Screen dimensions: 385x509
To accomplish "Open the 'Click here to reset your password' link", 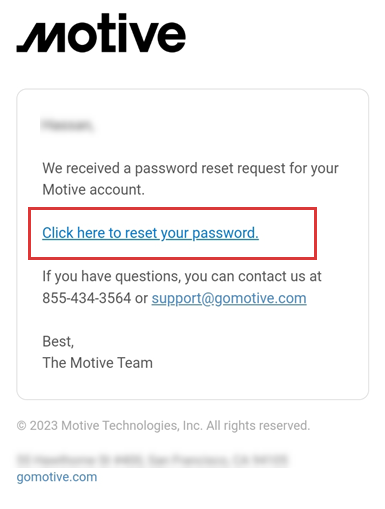I will pyautogui.click(x=150, y=233).
